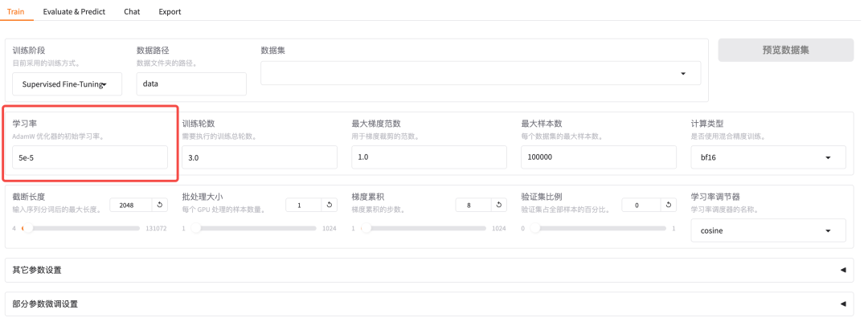Click the caret arrow in 计算类型 dropdown
Viewport: 868px width, 322px height.
tap(828, 157)
